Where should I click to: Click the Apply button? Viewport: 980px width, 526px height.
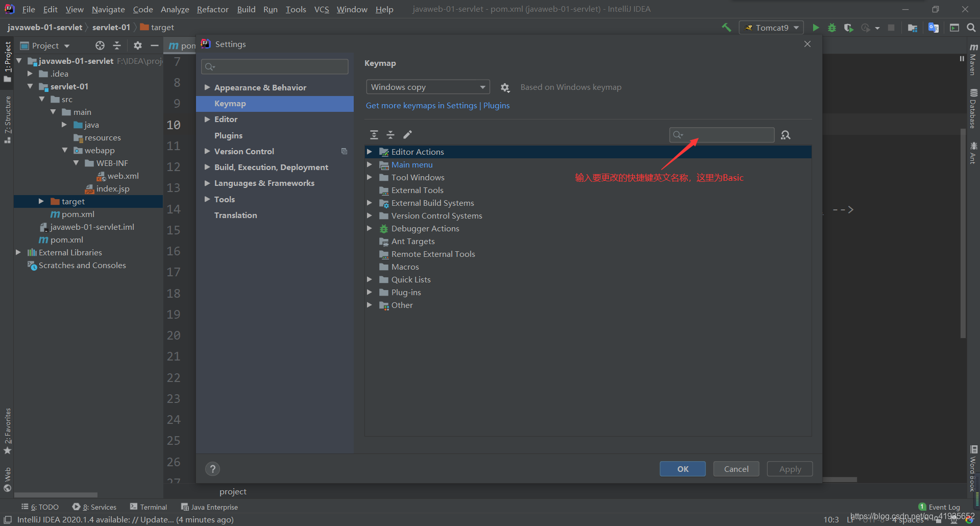(x=790, y=469)
